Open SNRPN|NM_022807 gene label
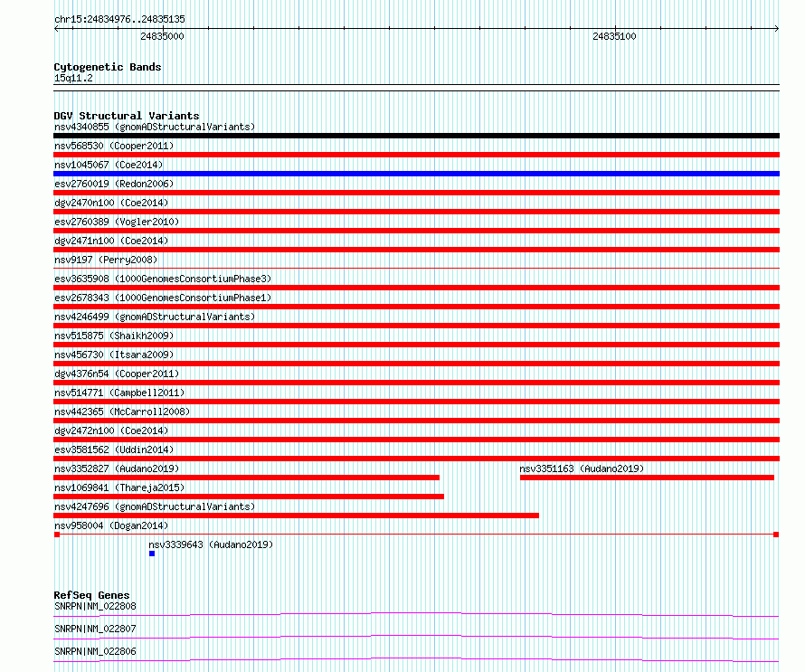 pyautogui.click(x=96, y=629)
